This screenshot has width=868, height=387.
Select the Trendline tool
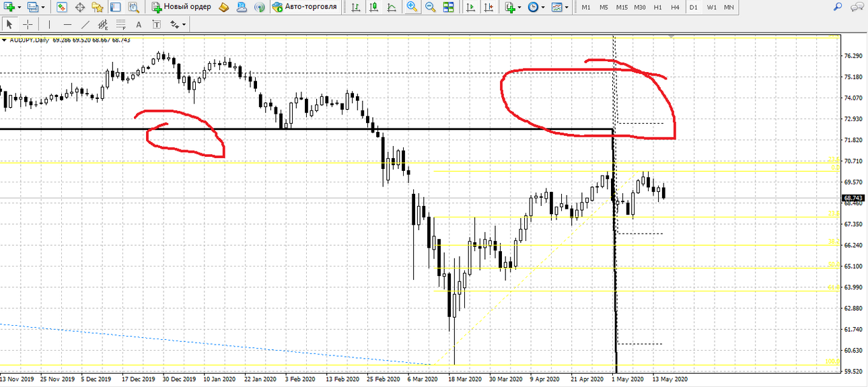click(x=85, y=24)
